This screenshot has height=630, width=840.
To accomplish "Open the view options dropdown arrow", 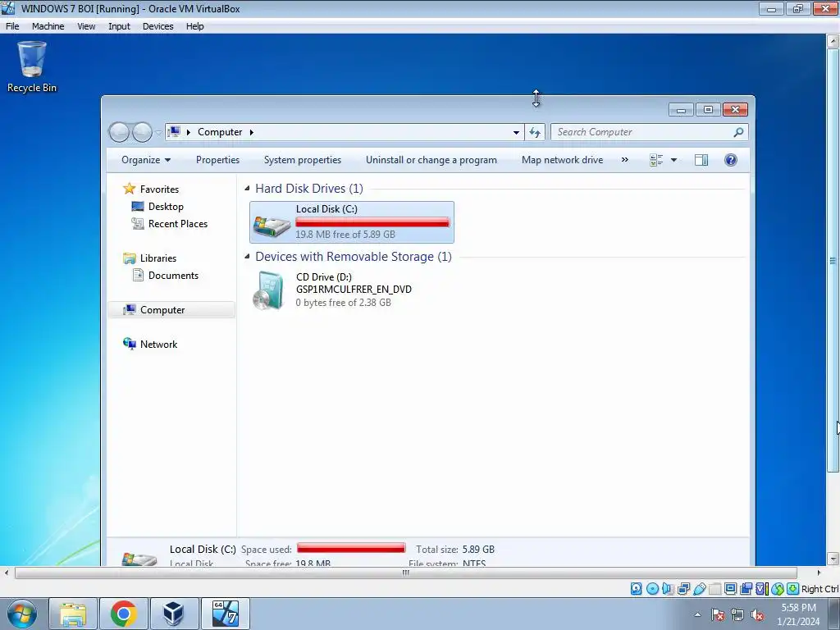I will point(674,160).
